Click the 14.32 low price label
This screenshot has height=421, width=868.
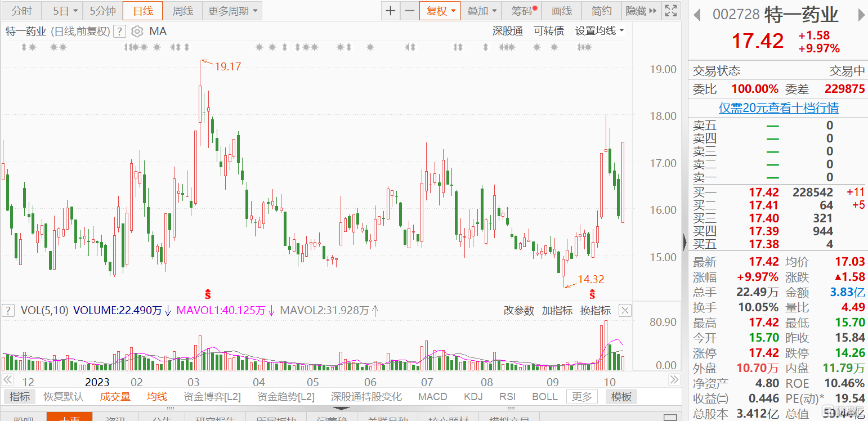[590, 279]
